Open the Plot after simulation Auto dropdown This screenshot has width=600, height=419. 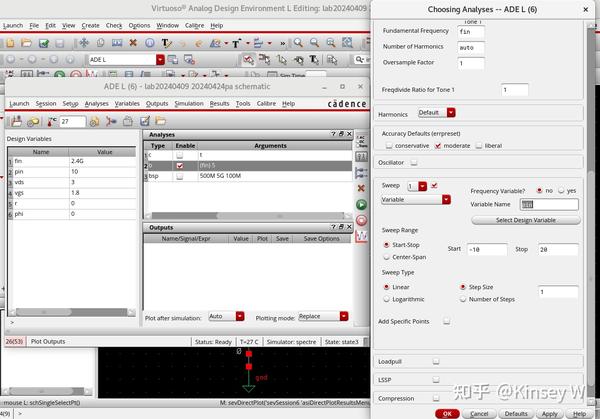click(240, 316)
